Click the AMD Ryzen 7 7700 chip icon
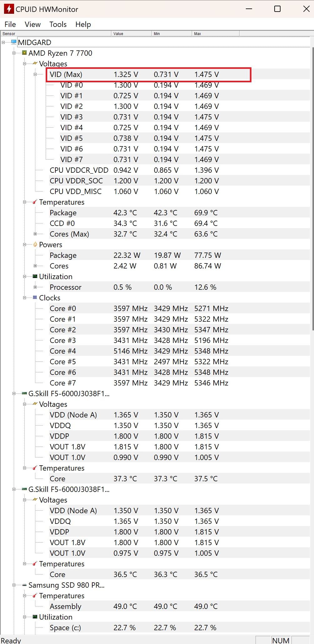This screenshot has height=644, width=314. pyautogui.click(x=24, y=53)
